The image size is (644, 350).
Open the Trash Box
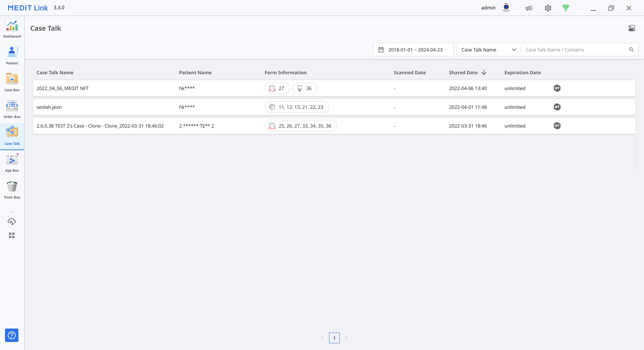(x=12, y=189)
